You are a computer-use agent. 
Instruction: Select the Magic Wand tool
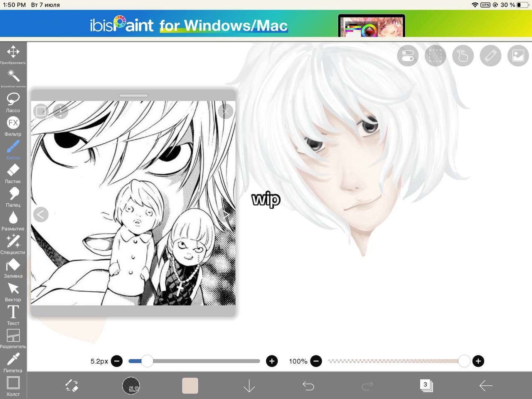[x=13, y=78]
